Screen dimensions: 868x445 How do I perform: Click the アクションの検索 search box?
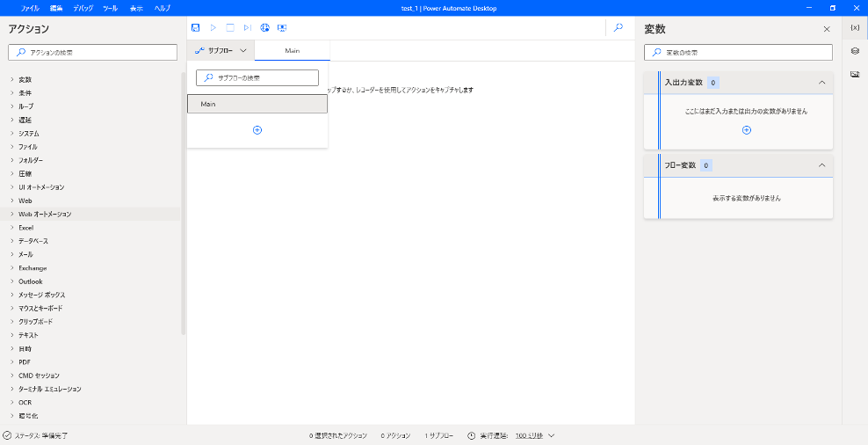(92, 53)
